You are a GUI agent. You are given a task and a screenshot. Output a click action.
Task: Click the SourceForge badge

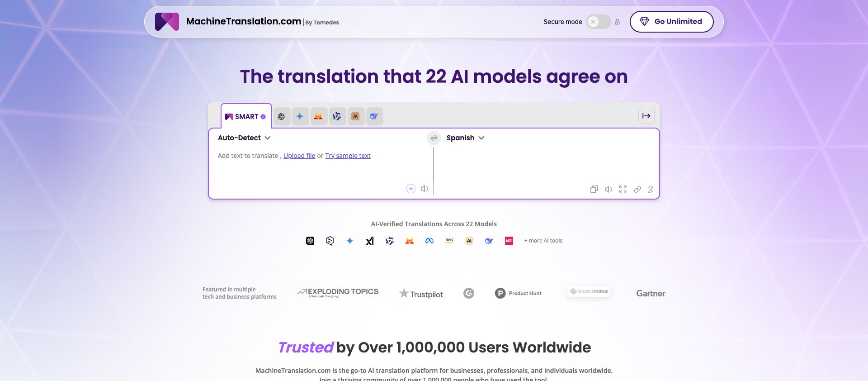coord(589,291)
